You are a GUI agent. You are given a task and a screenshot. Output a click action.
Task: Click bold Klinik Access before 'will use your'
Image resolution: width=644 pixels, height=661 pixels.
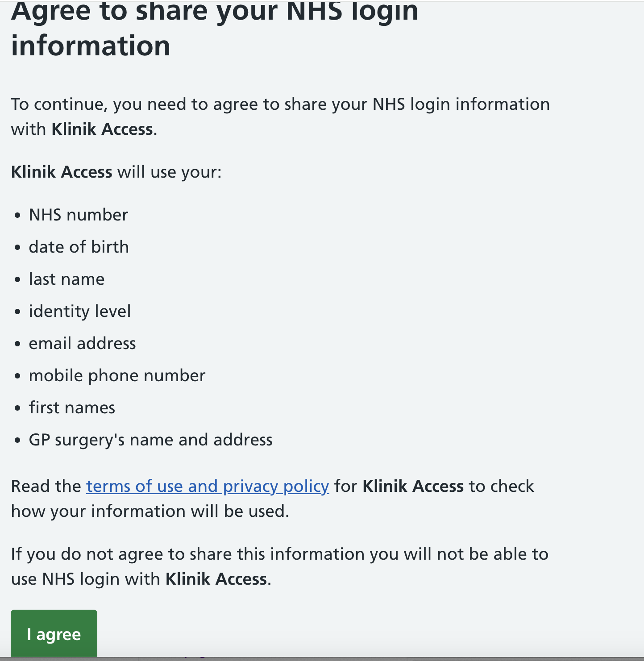tap(62, 172)
